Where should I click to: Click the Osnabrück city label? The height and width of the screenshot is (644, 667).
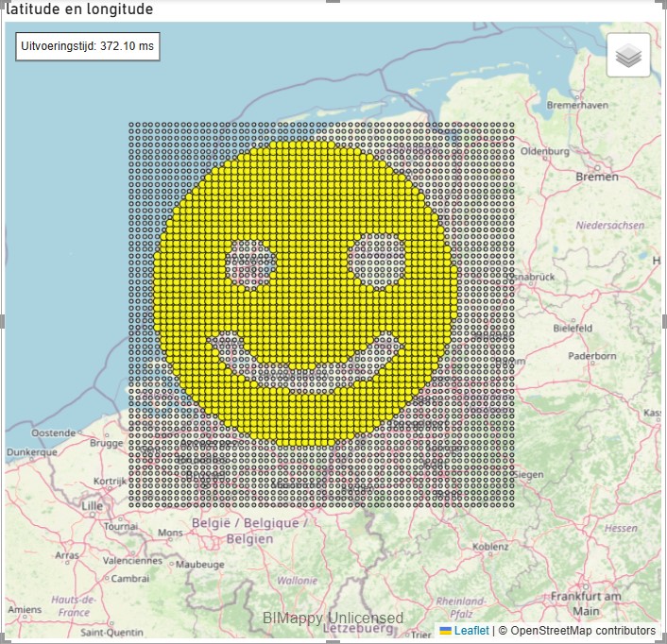pyautogui.click(x=531, y=277)
